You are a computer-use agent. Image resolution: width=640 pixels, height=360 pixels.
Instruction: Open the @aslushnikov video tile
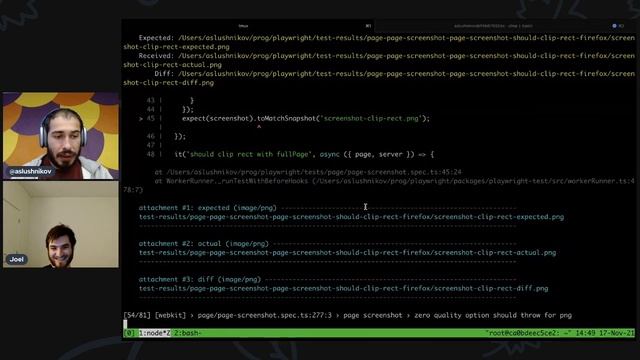pyautogui.click(x=61, y=136)
